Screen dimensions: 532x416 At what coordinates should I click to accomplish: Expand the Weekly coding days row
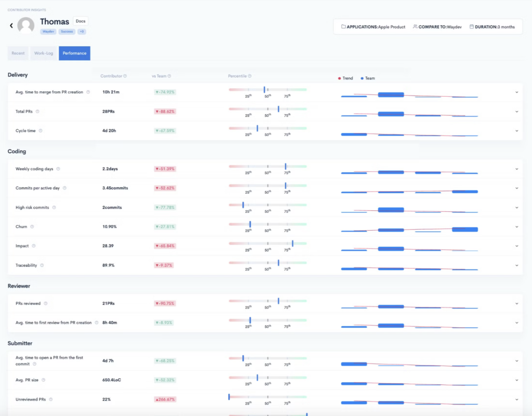[516, 169]
